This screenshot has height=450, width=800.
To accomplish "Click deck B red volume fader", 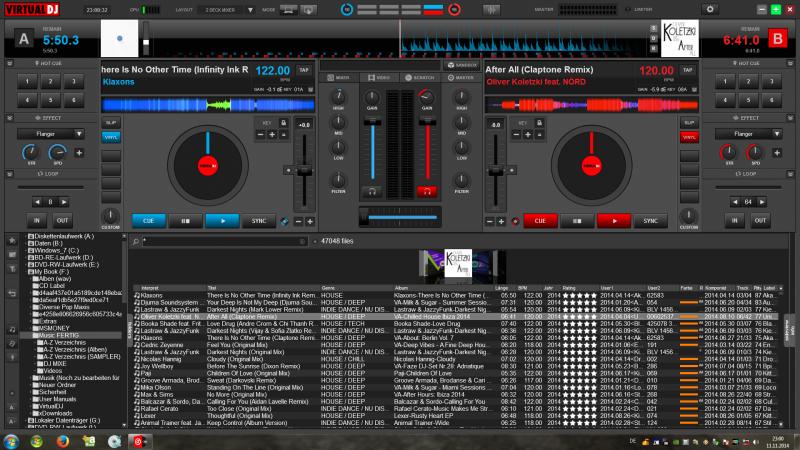I will [x=427, y=122].
